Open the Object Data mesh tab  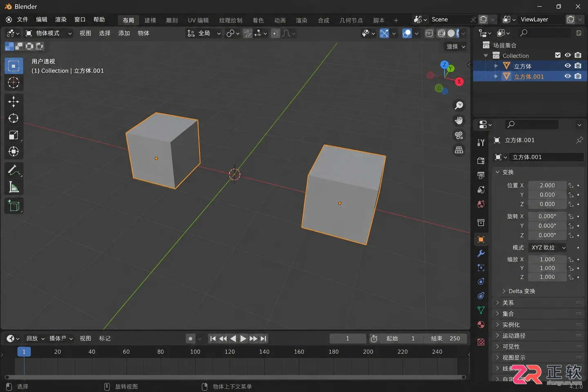pos(481,310)
